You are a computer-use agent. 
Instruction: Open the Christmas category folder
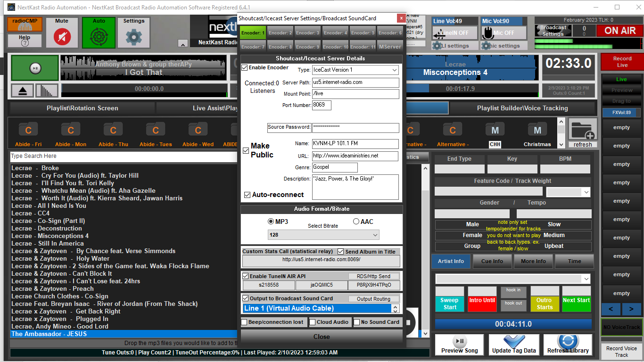click(x=537, y=131)
